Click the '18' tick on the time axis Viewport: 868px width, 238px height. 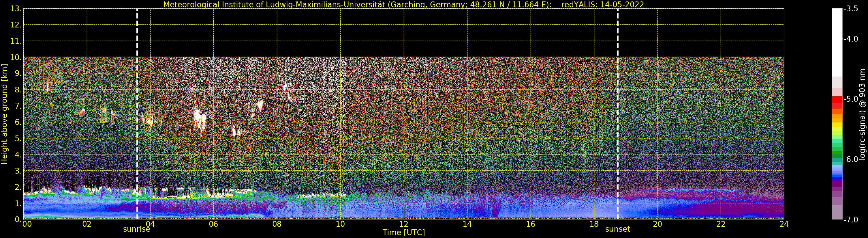tap(594, 224)
